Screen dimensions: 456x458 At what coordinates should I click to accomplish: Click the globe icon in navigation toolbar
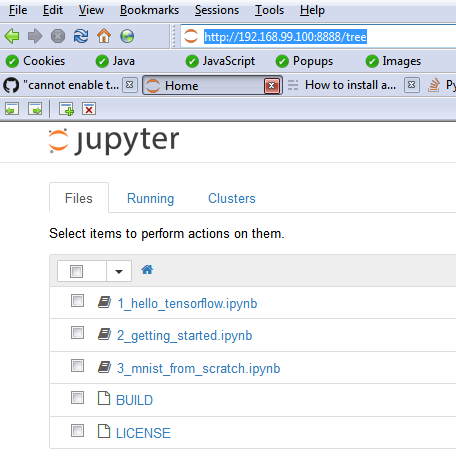[127, 36]
